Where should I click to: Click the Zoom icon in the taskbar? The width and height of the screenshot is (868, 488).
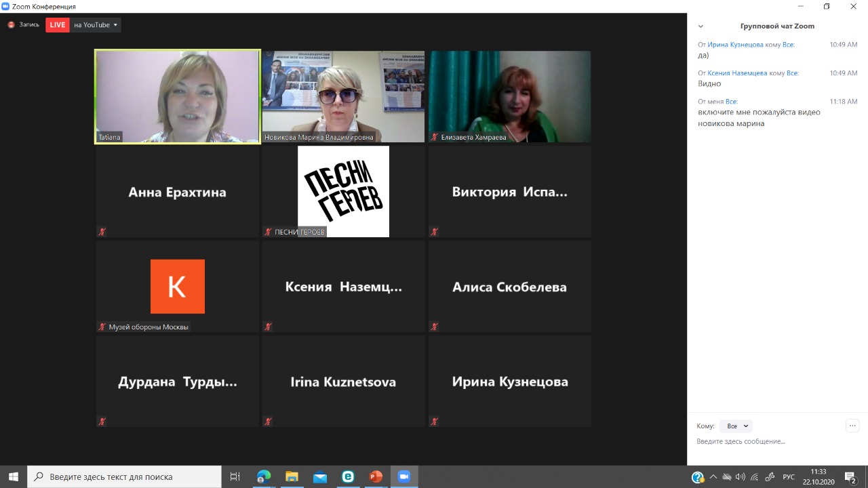(404, 476)
